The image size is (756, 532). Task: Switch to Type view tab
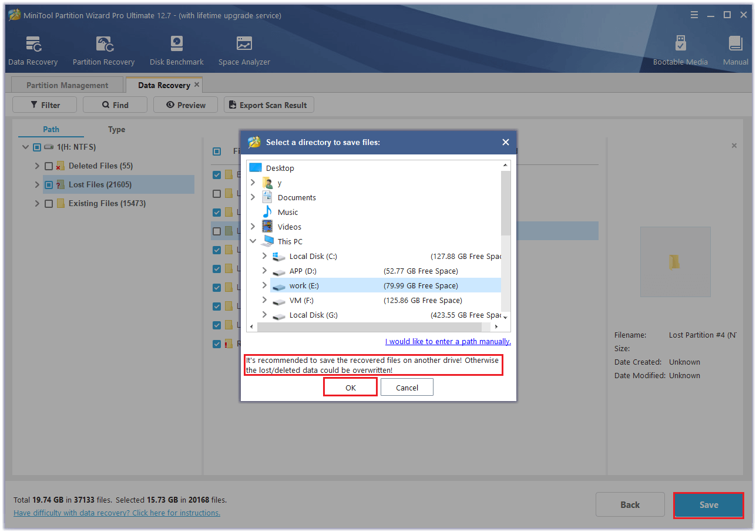pyautogui.click(x=116, y=129)
